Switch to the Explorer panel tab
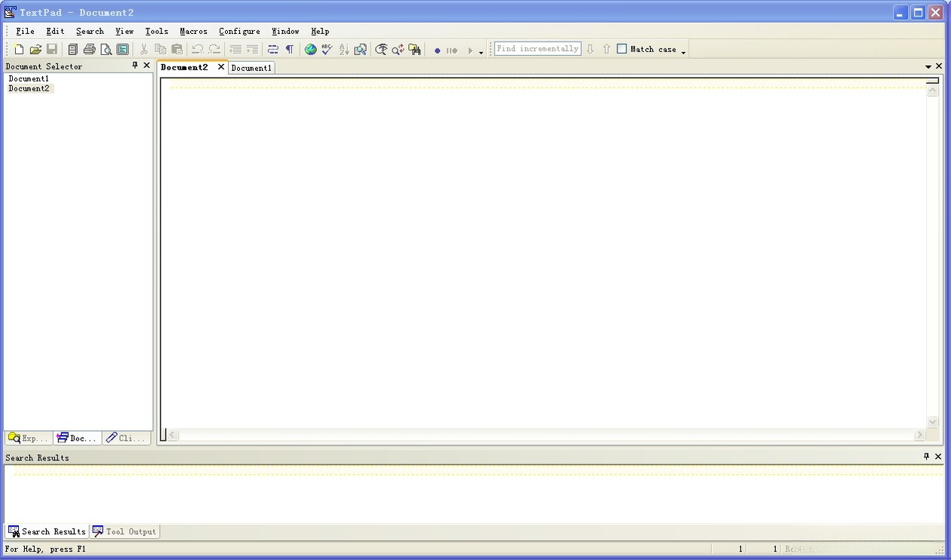 pos(28,438)
